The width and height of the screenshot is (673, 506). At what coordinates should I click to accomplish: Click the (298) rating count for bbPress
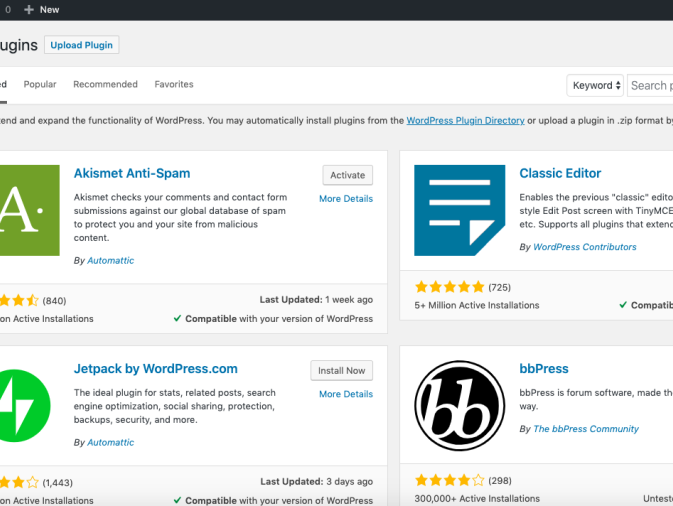tap(500, 481)
